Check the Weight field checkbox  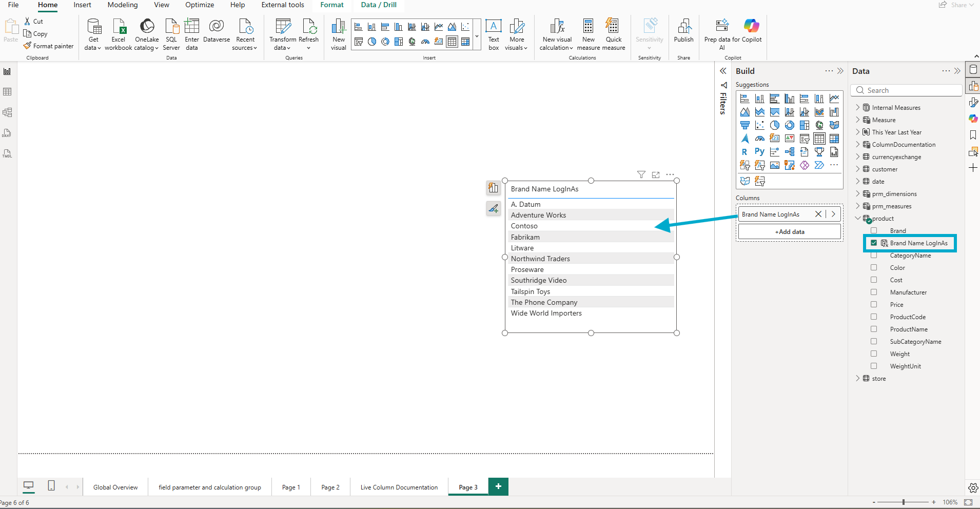point(874,354)
